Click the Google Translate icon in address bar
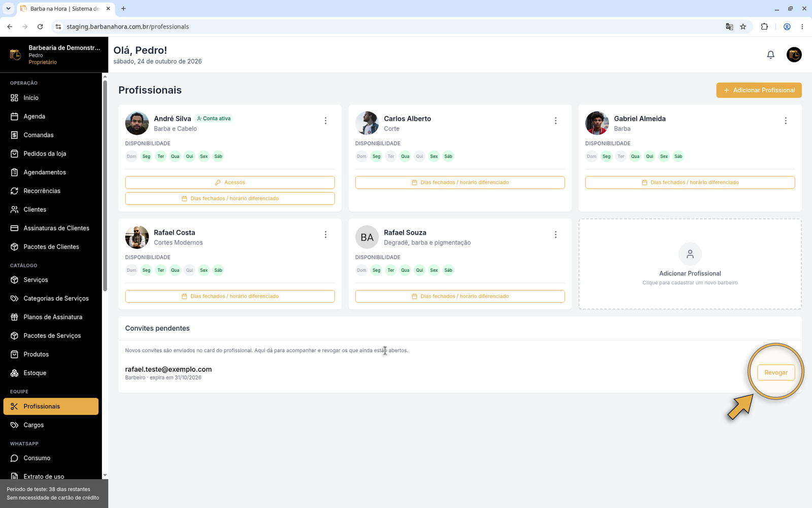This screenshot has height=508, width=812. (729, 27)
